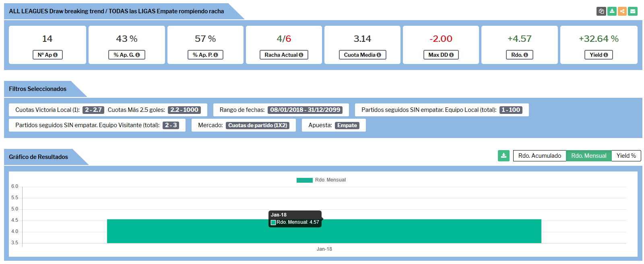The image size is (644, 264).
Task: Click the orange share icon
Action: point(622,11)
